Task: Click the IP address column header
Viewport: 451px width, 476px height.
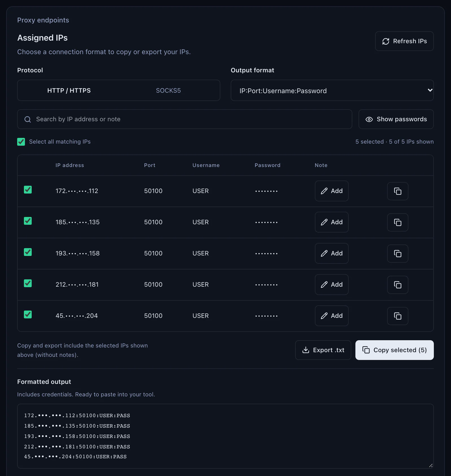Action: (70, 165)
